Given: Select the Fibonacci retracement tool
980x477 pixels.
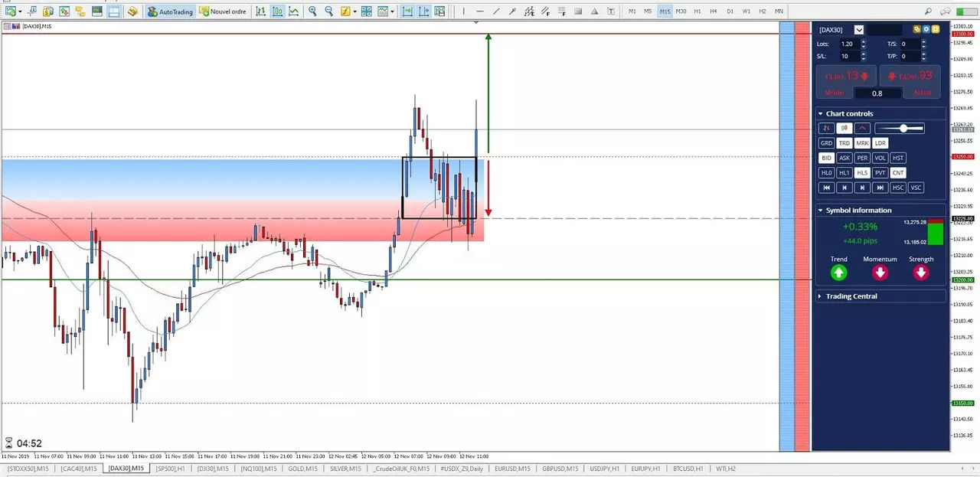Looking at the screenshot, I should [x=562, y=11].
